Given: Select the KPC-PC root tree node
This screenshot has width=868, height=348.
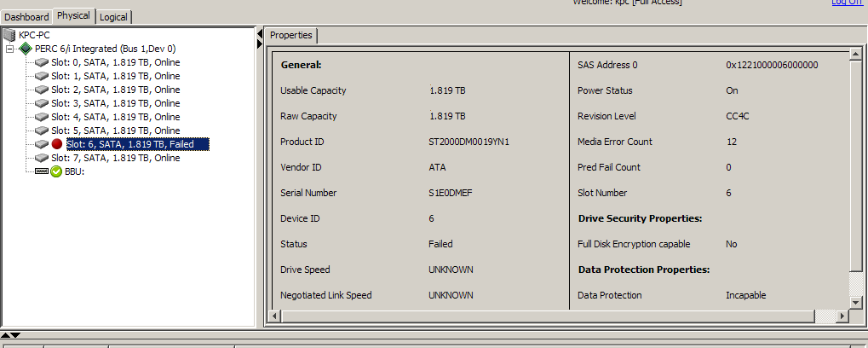Looking at the screenshot, I should [34, 36].
